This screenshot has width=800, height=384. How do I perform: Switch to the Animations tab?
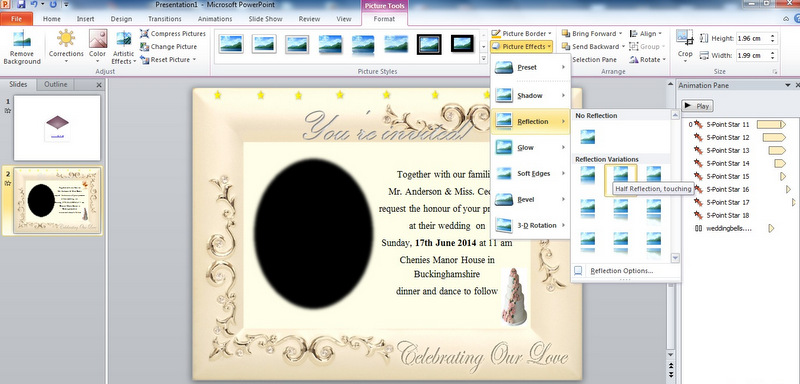214,19
